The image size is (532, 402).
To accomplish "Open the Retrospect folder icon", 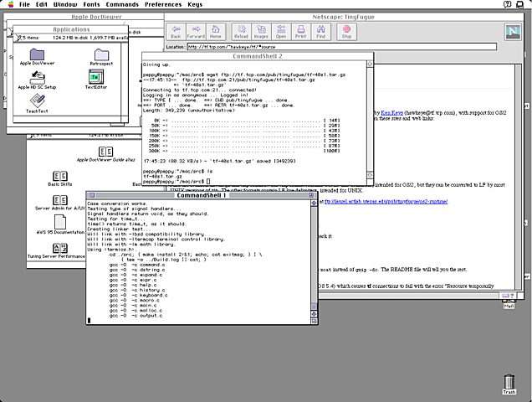I will pos(101,54).
